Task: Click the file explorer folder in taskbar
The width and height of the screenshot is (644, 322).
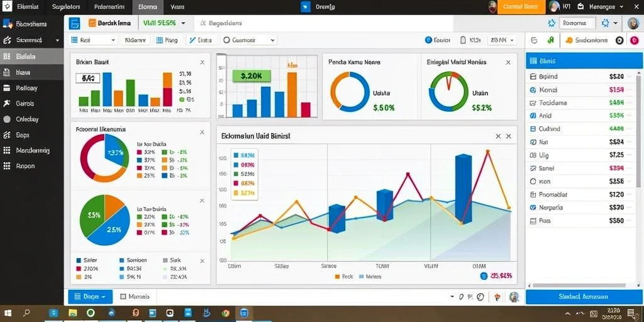Action: tap(73, 313)
